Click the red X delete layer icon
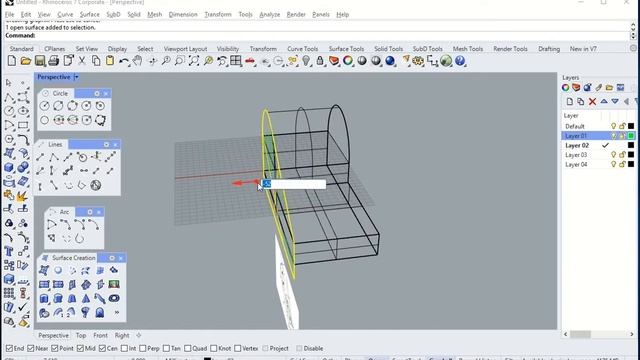640x360 pixels. (592, 102)
